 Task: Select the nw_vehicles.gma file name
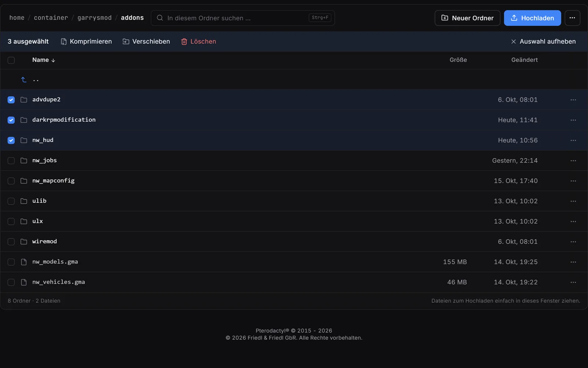(x=58, y=282)
